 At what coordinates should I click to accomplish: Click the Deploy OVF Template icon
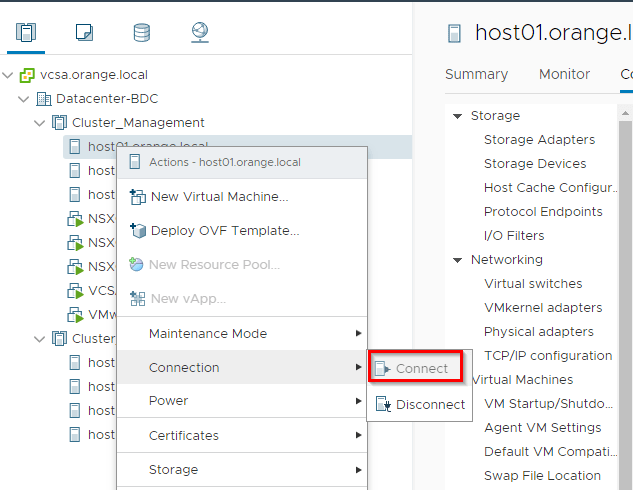pyautogui.click(x=137, y=231)
